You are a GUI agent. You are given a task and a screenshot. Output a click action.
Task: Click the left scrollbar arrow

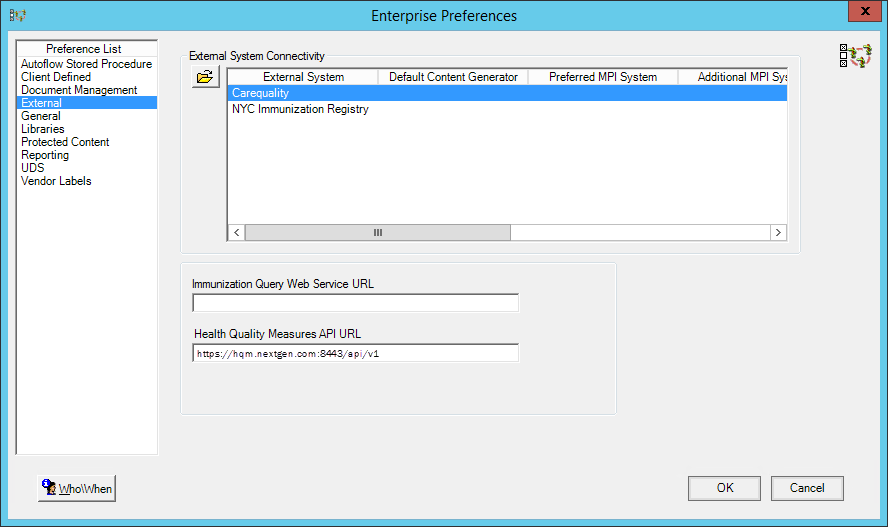click(x=237, y=233)
